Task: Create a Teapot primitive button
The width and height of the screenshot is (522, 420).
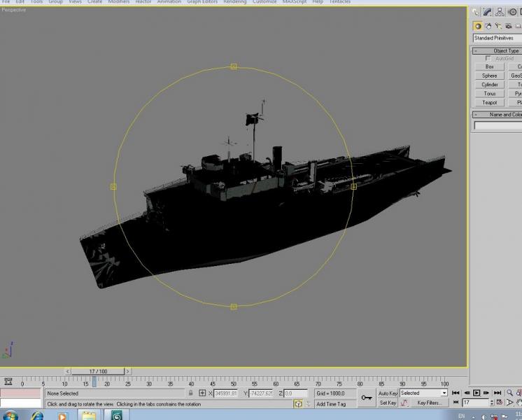Action: pos(490,103)
